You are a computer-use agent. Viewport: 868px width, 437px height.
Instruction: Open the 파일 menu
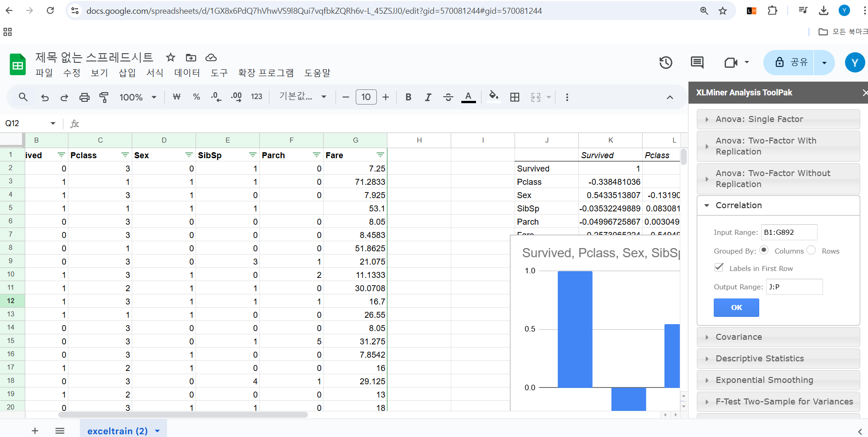point(44,73)
